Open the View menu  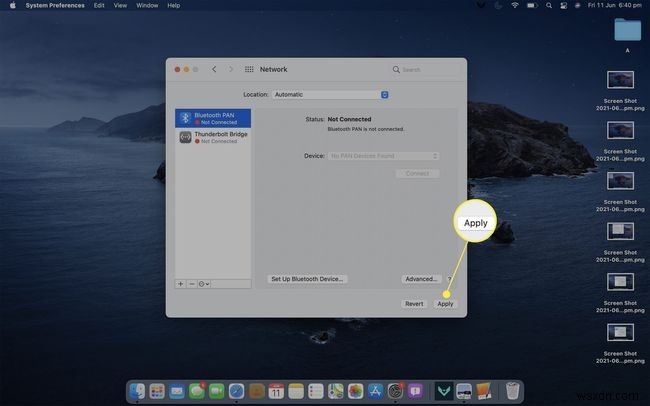(120, 5)
